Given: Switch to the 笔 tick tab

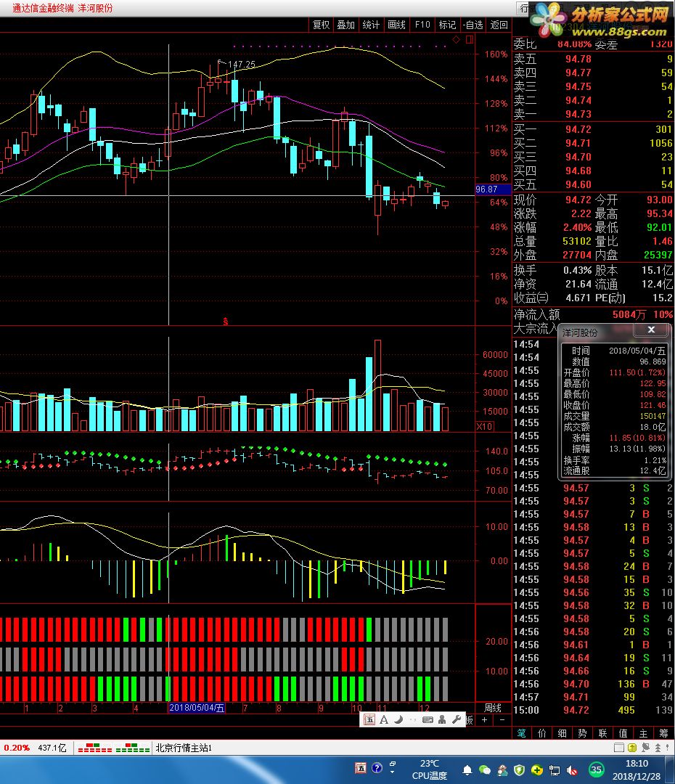Looking at the screenshot, I should point(522,733).
